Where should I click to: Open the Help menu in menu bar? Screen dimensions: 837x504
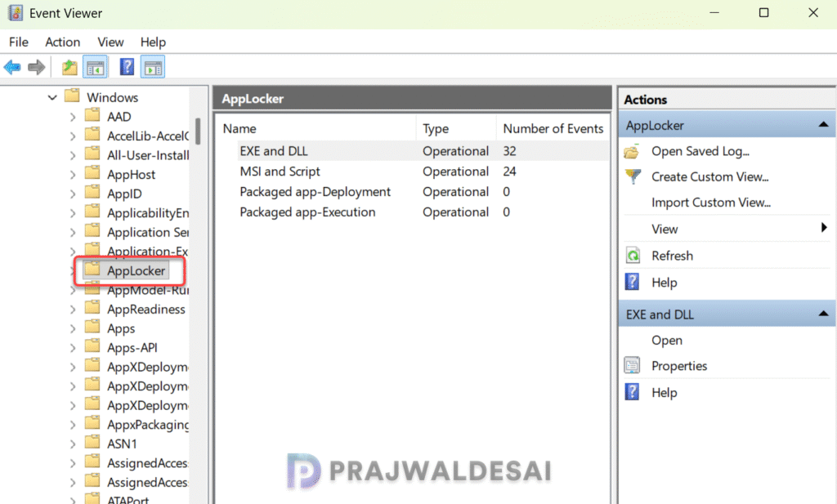click(153, 42)
